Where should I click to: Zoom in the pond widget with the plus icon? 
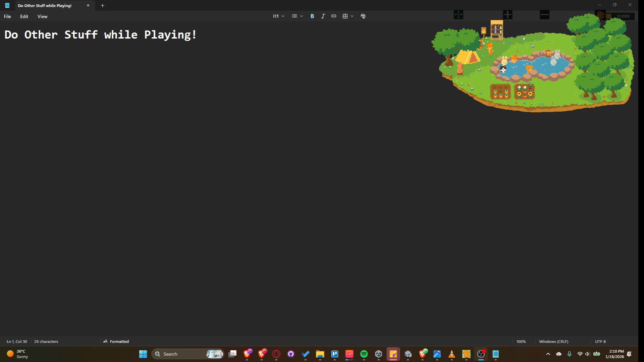(x=507, y=15)
